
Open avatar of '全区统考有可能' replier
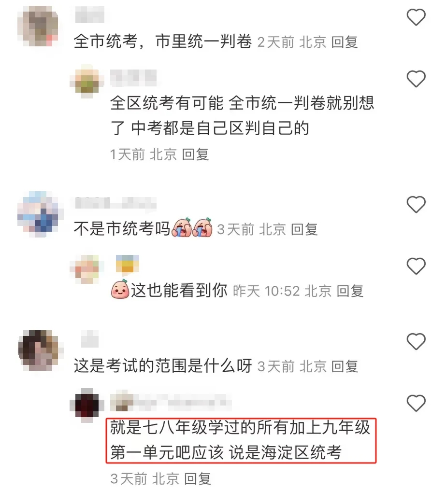coord(87,81)
